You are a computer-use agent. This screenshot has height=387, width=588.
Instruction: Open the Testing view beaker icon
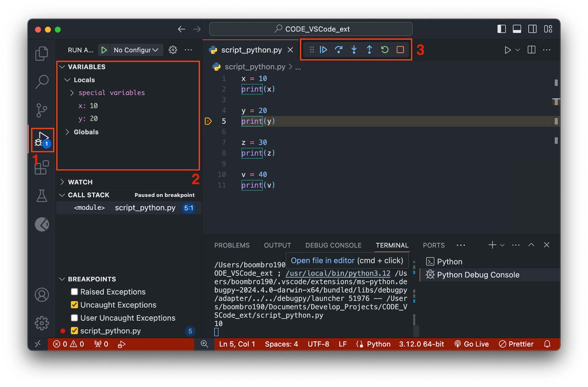tap(42, 196)
